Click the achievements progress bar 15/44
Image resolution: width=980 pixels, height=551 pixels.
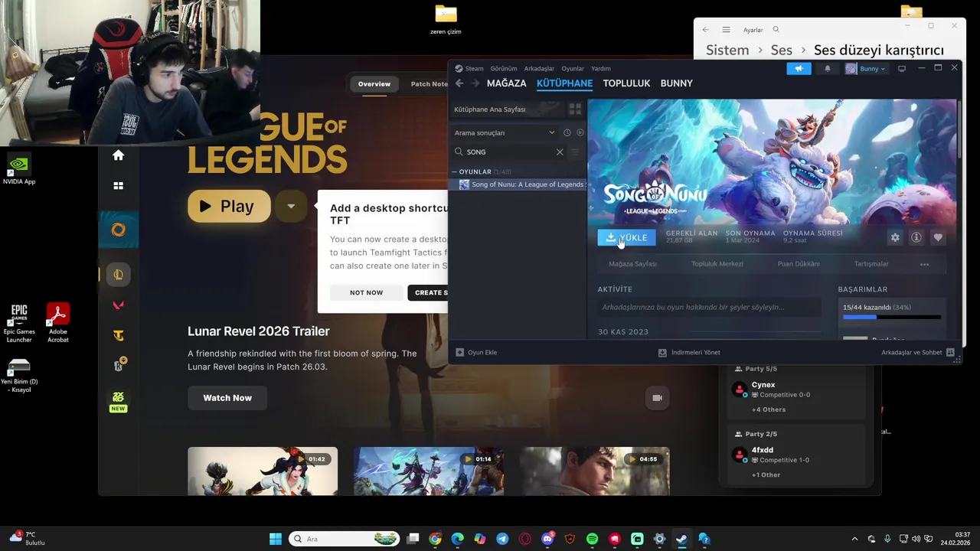(x=892, y=316)
